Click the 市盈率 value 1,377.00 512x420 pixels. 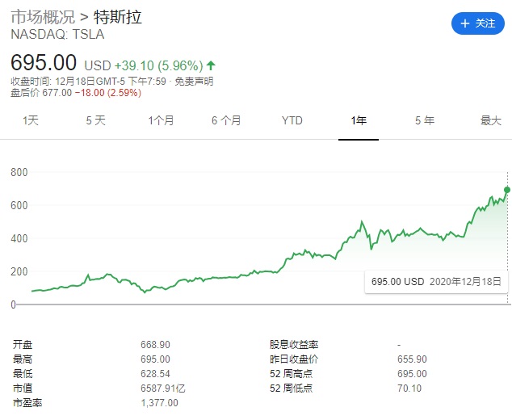pyautogui.click(x=159, y=402)
